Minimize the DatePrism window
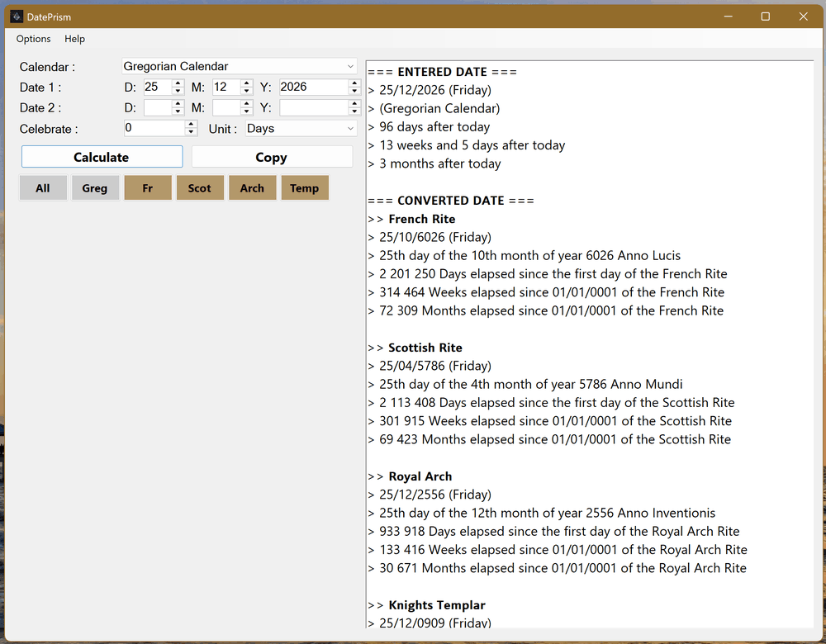 [728, 17]
